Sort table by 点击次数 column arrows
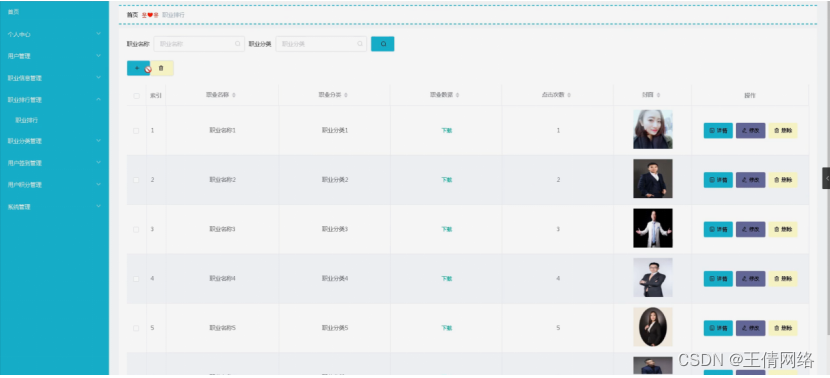 [569, 95]
